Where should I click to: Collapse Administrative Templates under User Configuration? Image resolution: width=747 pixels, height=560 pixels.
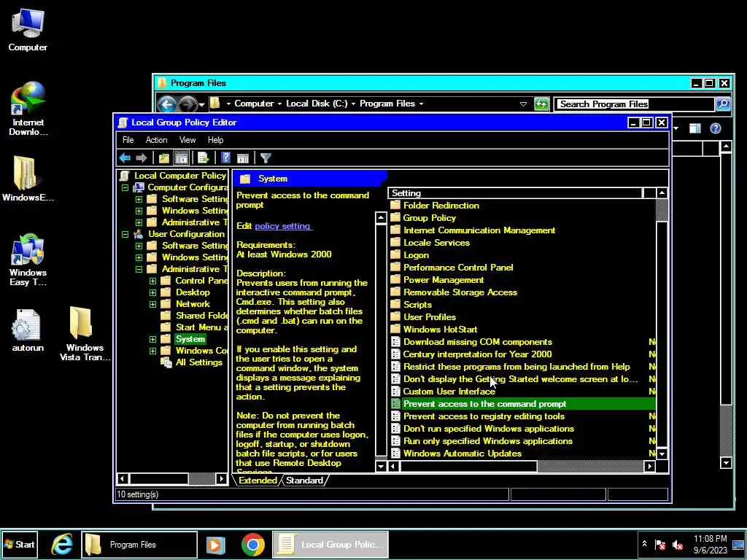[139, 269]
